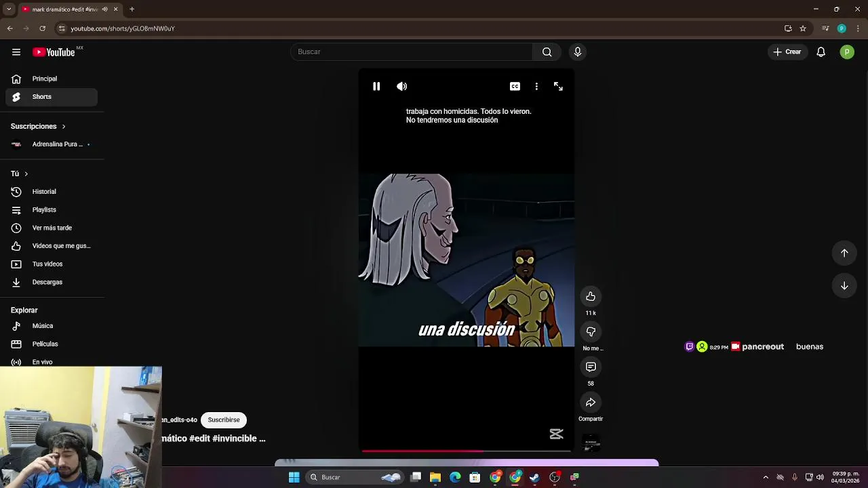Viewport: 868px width, 488px height.
Task: Dislike the Short
Action: click(x=591, y=331)
